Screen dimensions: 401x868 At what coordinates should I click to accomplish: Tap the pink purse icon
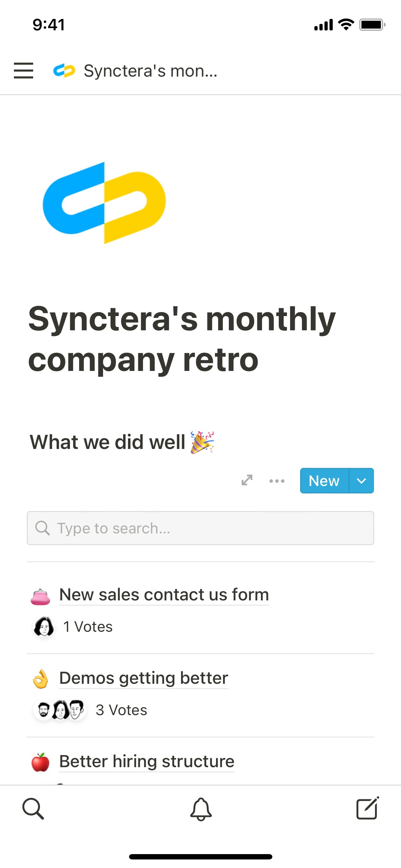(x=41, y=597)
